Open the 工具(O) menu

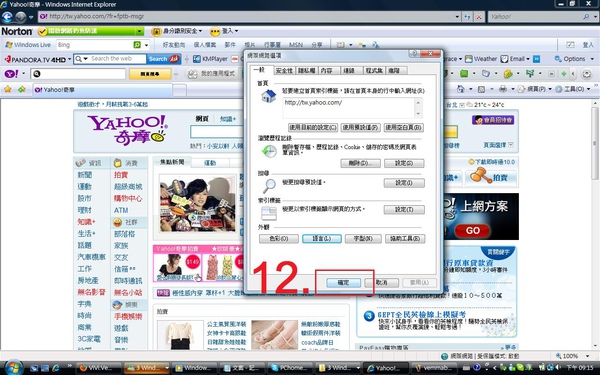[x=572, y=89]
